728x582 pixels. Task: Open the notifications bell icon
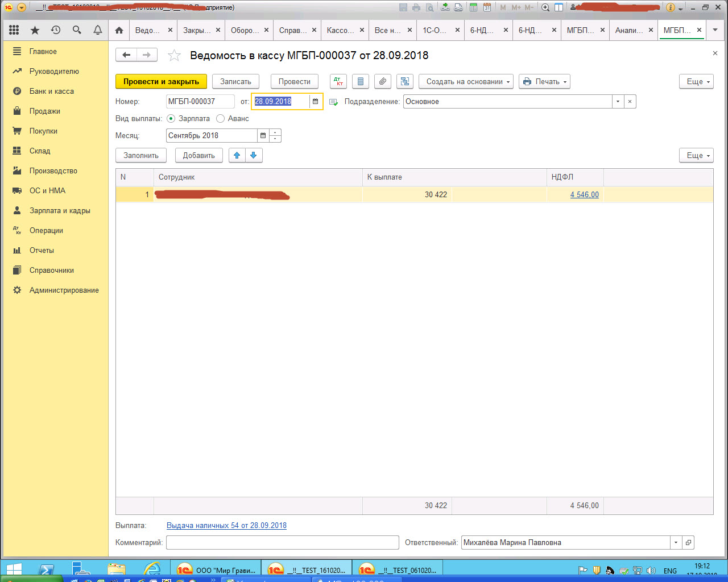98,30
